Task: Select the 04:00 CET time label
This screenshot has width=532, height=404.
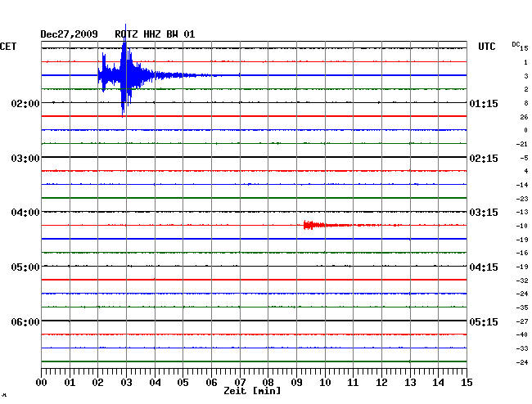Action: 25,213
